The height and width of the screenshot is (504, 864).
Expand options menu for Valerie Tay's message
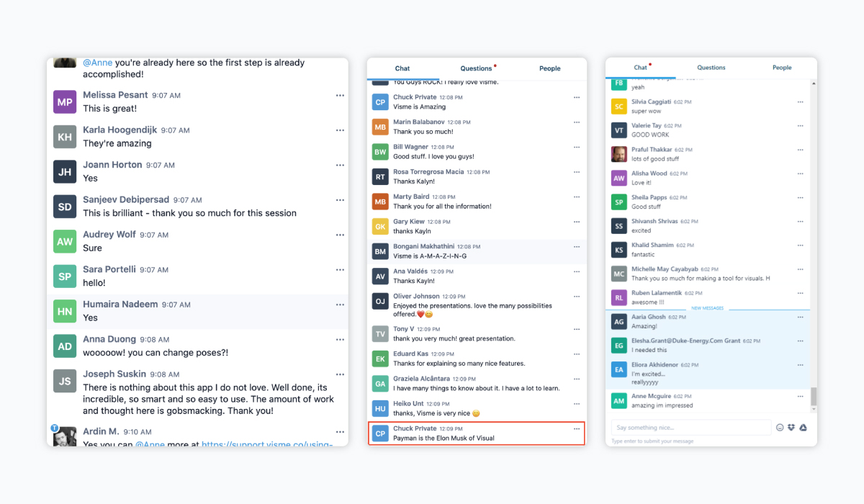(800, 126)
